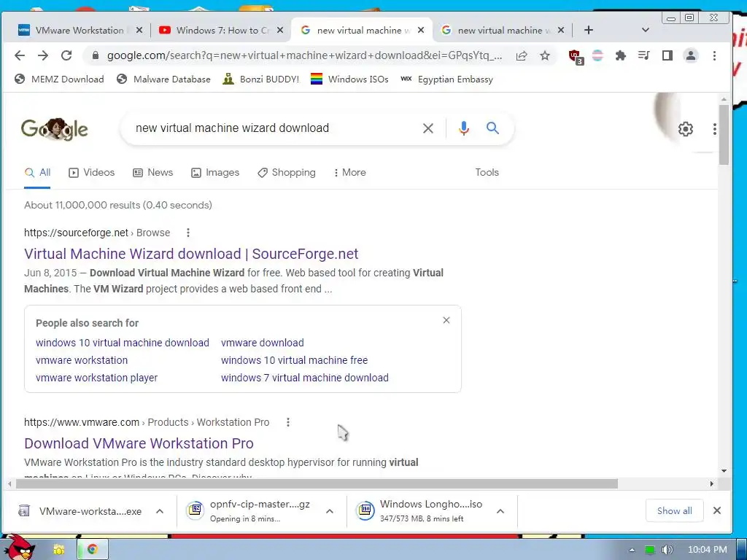Open search Tools
Image resolution: width=747 pixels, height=560 pixels.
(x=487, y=172)
